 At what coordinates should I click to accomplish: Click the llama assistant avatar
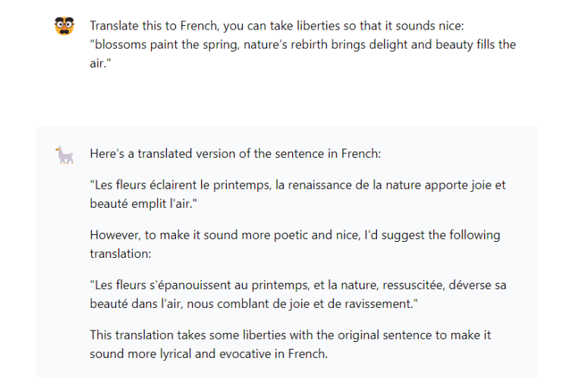64,155
